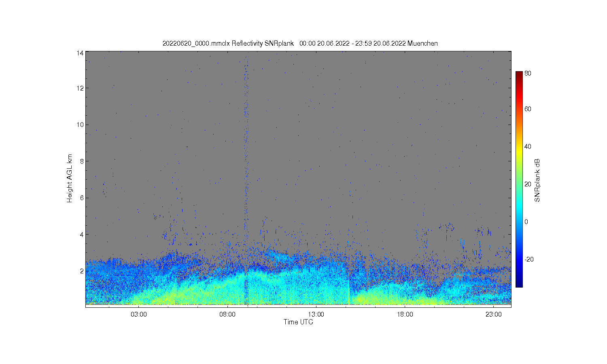Screen dimensions: 607x364
Task: Click the 4 km height tick label
Action: [x=82, y=234]
